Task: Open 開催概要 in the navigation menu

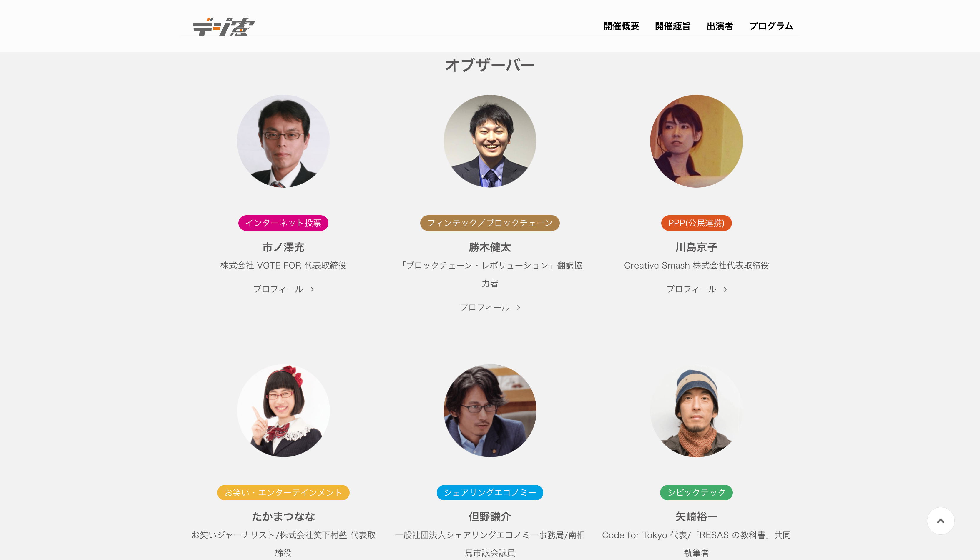Action: [621, 26]
